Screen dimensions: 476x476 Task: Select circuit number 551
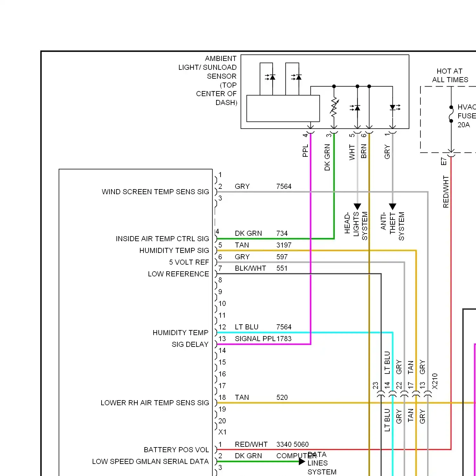(282, 268)
